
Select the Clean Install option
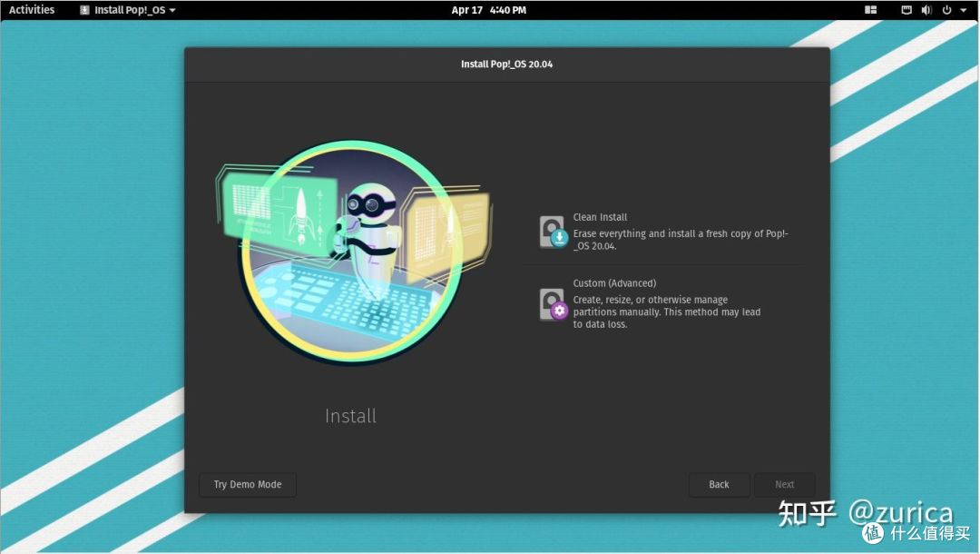[663, 232]
